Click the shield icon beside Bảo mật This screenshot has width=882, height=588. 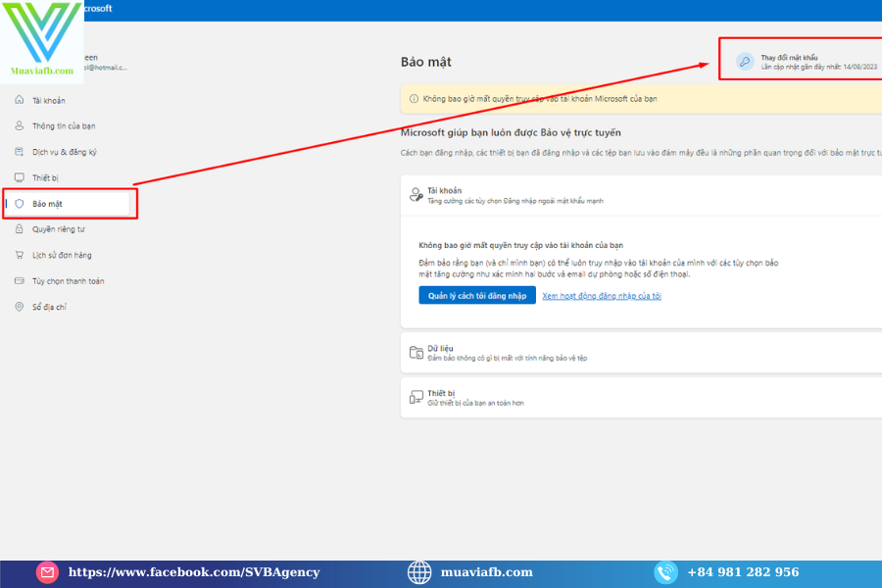(x=20, y=204)
